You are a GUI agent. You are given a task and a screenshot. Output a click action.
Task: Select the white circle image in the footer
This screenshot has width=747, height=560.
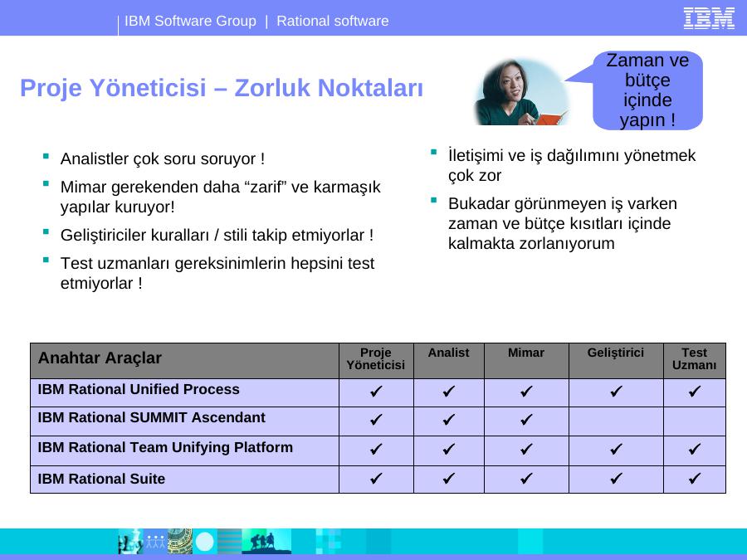205,542
